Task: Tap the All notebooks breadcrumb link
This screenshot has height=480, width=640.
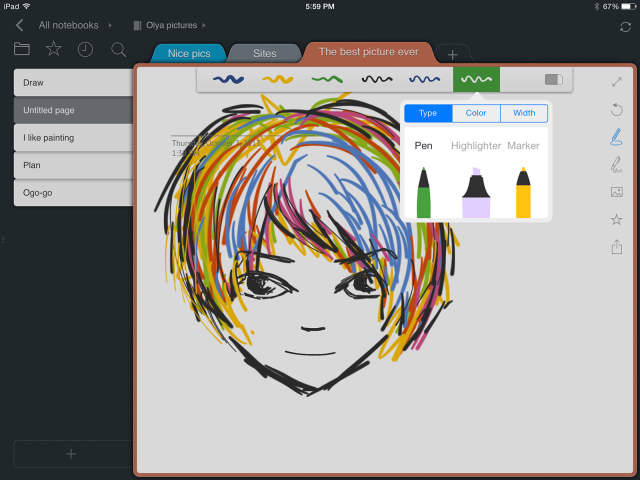Action: coord(69,25)
